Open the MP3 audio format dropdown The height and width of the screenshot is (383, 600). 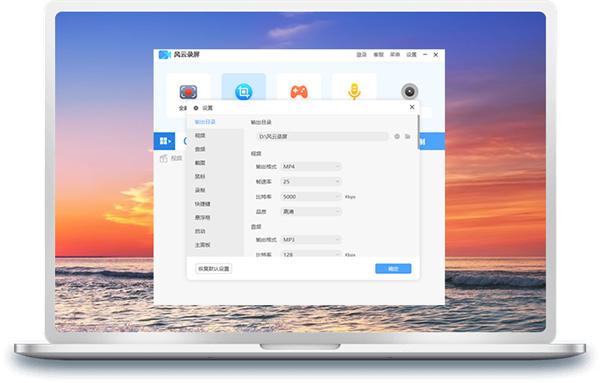[311, 240]
